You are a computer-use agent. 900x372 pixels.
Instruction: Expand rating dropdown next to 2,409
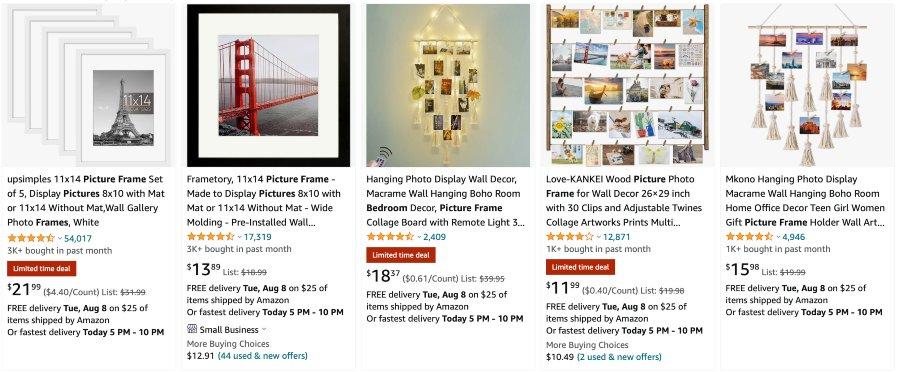(x=419, y=237)
